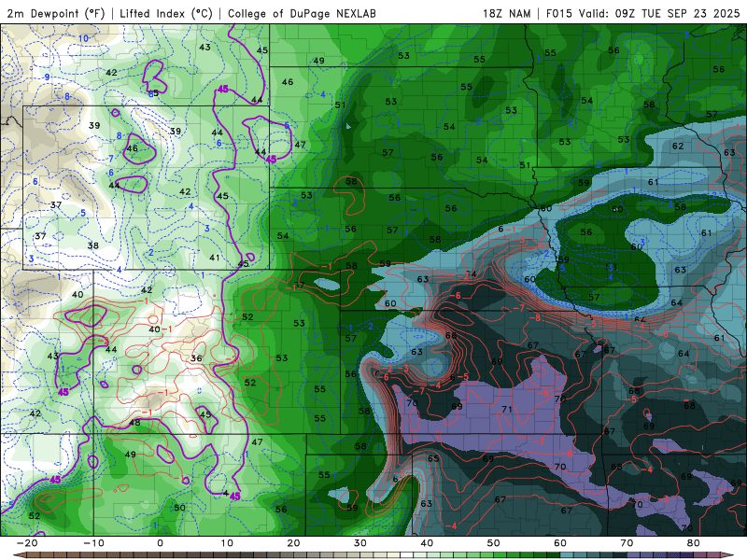
Task: Click the 60 label on the color scale
Action: 560,543
